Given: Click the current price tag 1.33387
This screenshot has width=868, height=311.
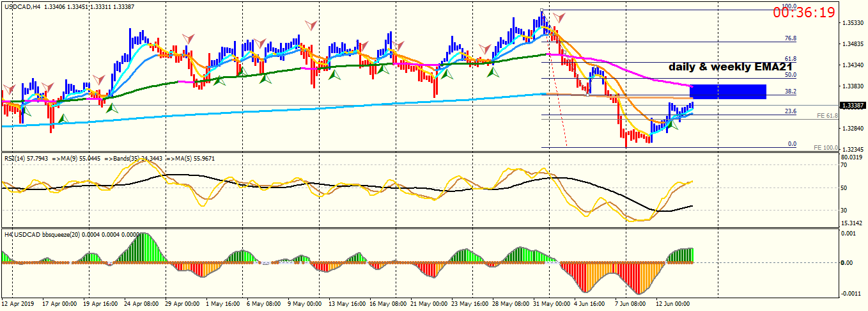Looking at the screenshot, I should [x=853, y=106].
